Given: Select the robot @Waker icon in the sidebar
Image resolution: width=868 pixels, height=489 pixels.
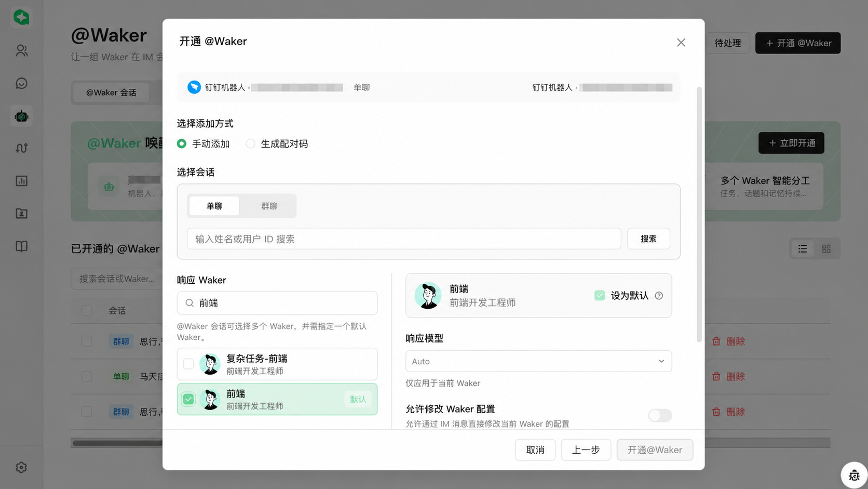Looking at the screenshot, I should click(x=21, y=116).
